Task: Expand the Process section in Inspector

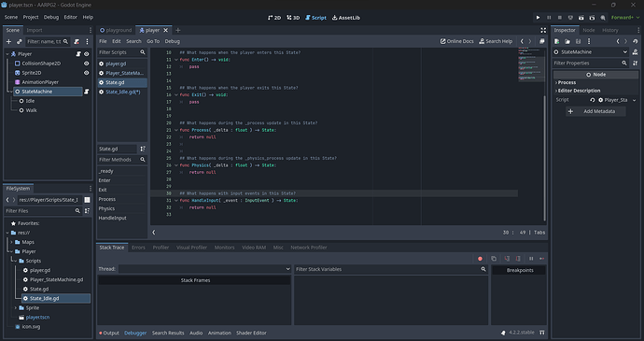Action: coord(567,82)
